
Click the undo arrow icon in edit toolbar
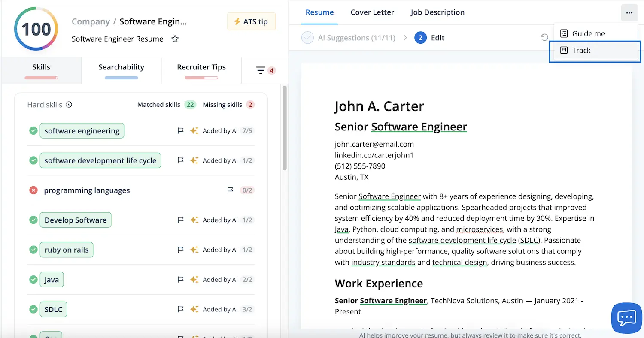544,38
